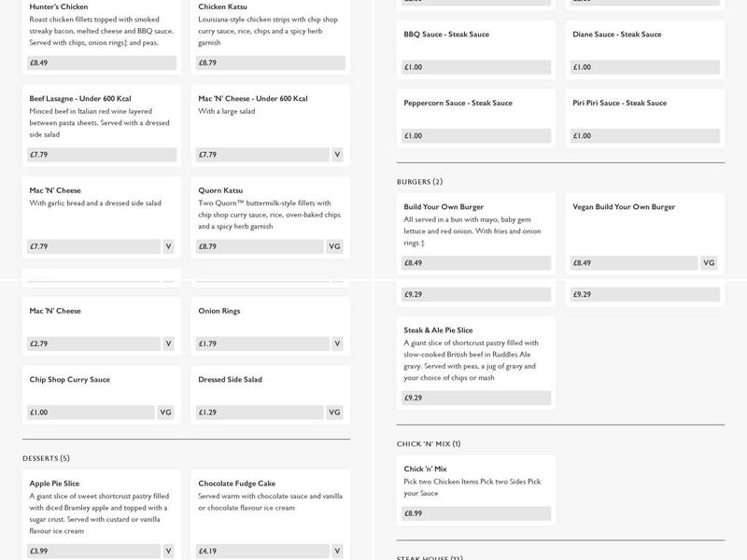Expand the Desserts (5) section header

[x=46, y=458]
